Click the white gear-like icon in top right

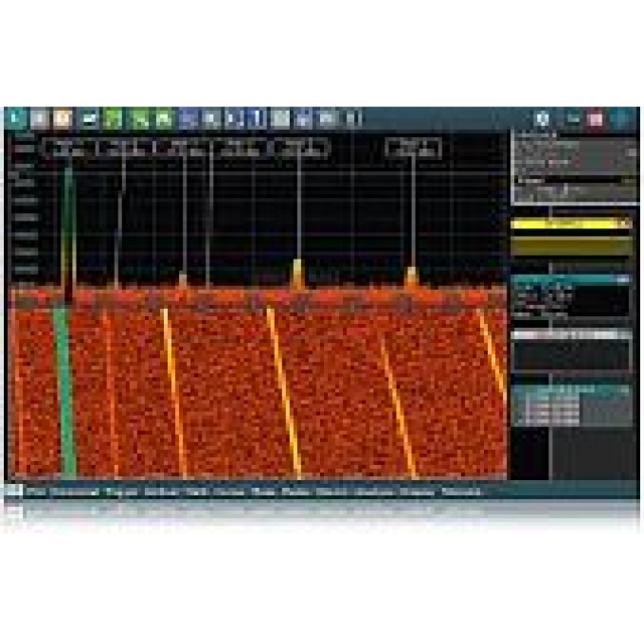pyautogui.click(x=542, y=118)
